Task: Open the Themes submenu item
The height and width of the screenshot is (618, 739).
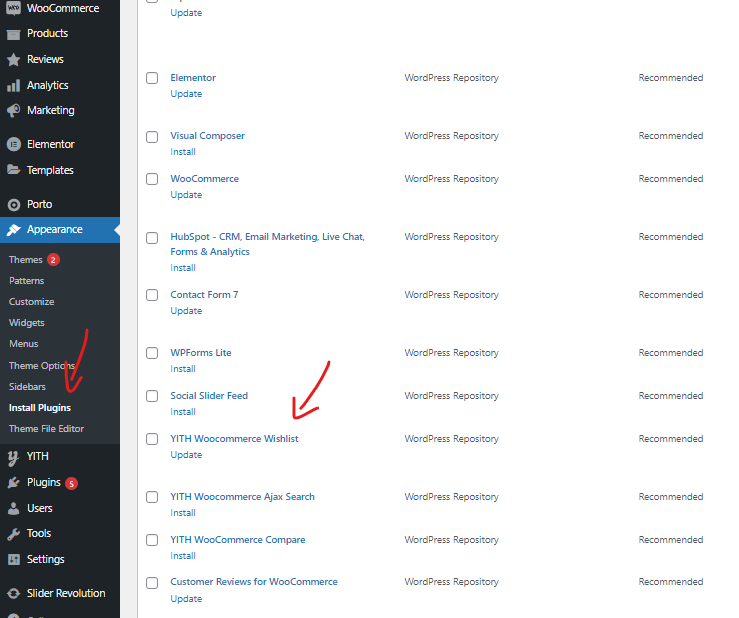Action: point(25,260)
